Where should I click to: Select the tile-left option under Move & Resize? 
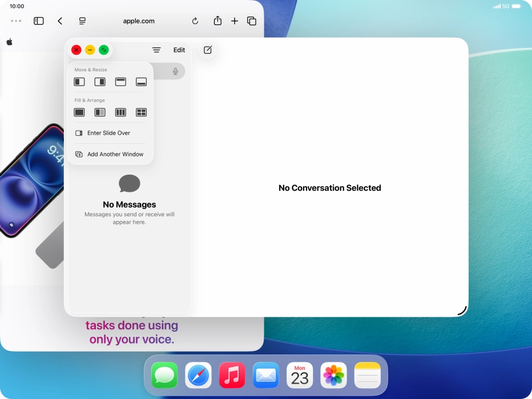click(79, 82)
